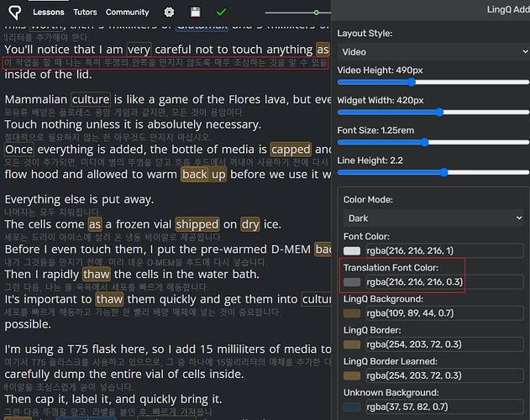Open the settings gear icon
530x420 pixels.
(169, 13)
